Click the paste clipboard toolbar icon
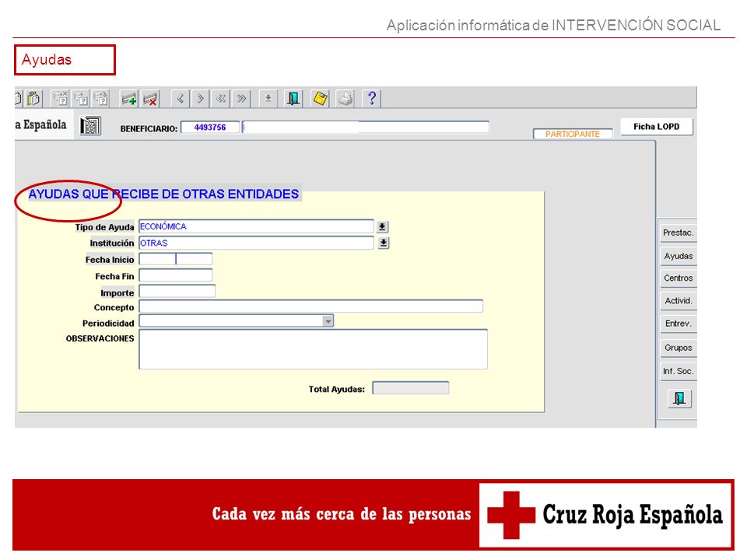The image size is (747, 560). click(33, 99)
